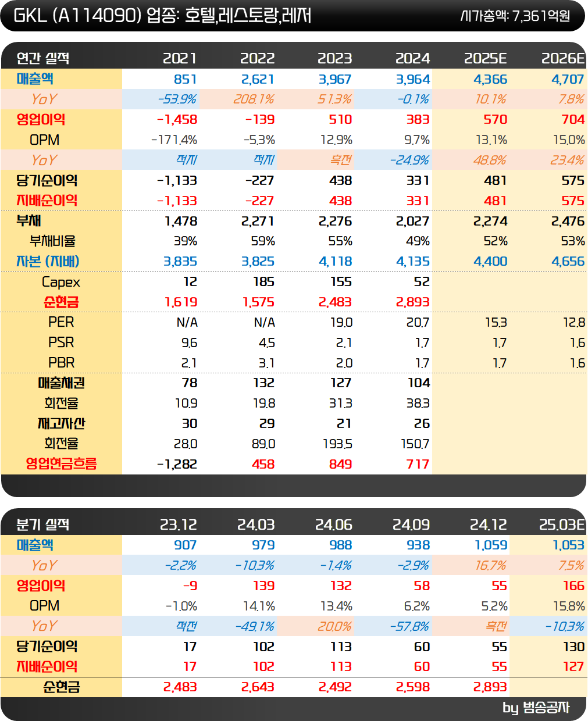Click PER value 12.8

point(574,323)
